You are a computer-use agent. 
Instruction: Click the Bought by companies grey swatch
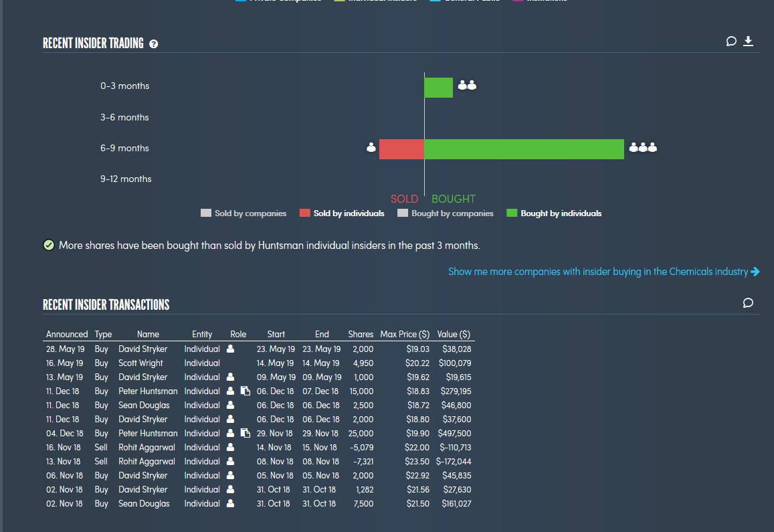tap(402, 213)
